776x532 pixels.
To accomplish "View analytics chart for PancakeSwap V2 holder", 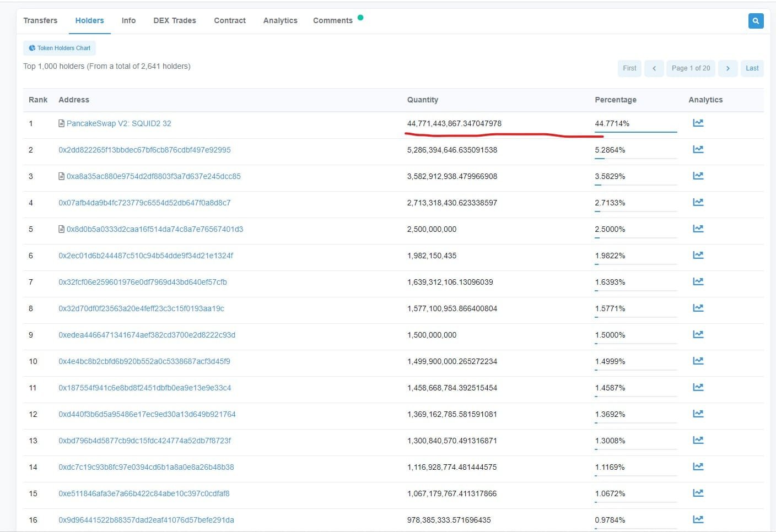I will [698, 123].
